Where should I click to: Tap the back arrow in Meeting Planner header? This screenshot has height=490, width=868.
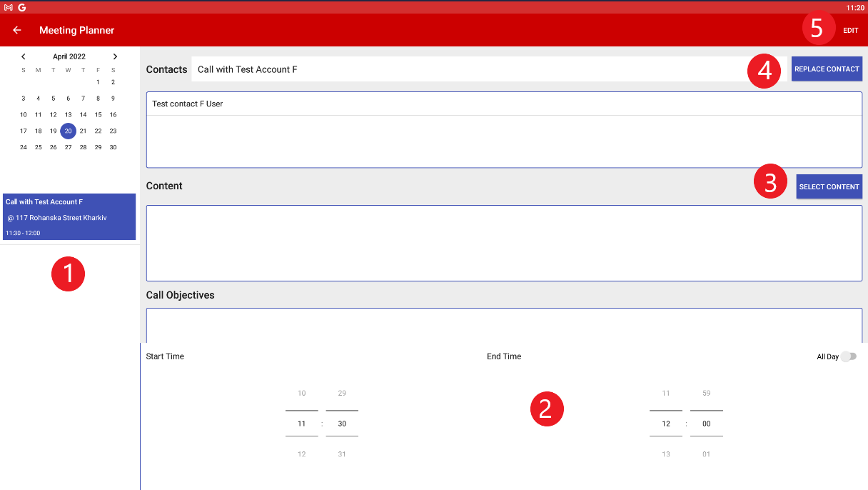point(17,30)
